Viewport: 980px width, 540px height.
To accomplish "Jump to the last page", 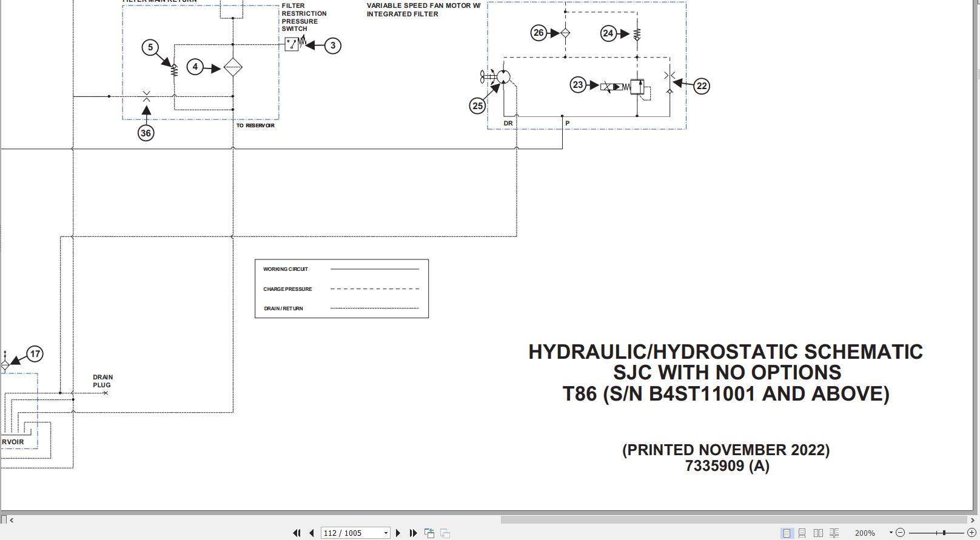I will (x=414, y=533).
